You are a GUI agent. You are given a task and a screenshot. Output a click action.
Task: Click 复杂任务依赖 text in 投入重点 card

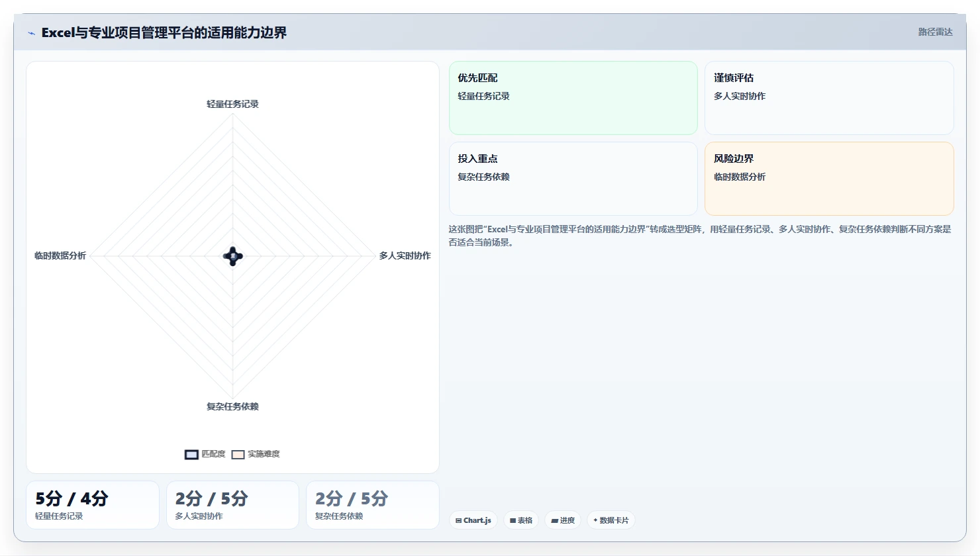484,177
